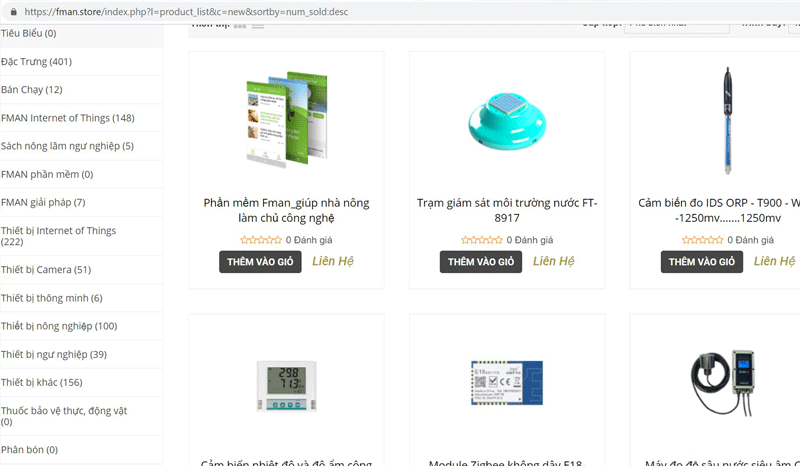The height and width of the screenshot is (466, 800).
Task: Click rating stars under Trạm giám sát FT-8917
Action: tap(482, 240)
